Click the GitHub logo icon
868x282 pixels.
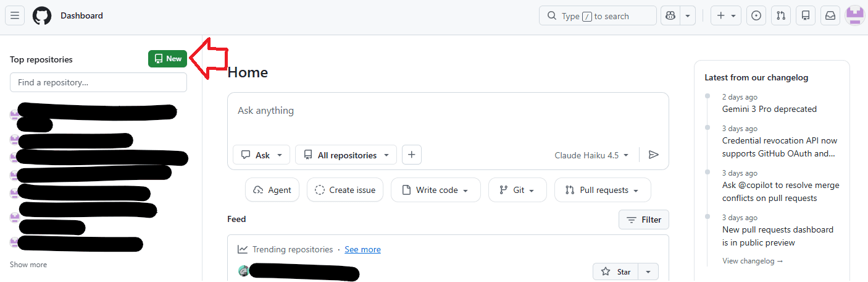coord(42,16)
